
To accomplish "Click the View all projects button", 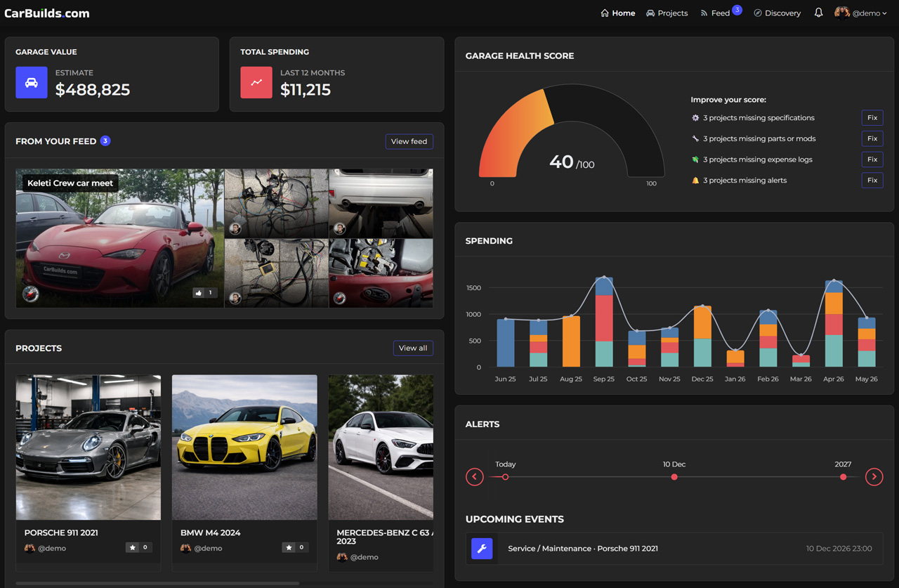I will click(x=413, y=348).
